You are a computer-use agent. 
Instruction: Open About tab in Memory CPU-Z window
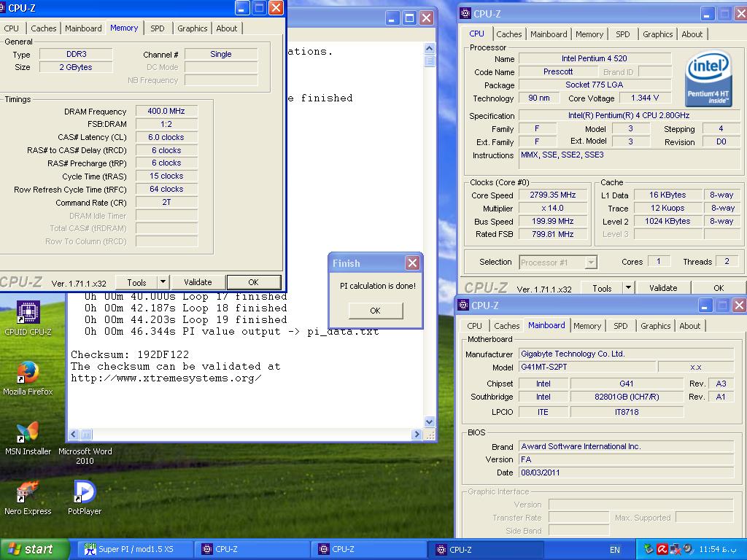[227, 28]
